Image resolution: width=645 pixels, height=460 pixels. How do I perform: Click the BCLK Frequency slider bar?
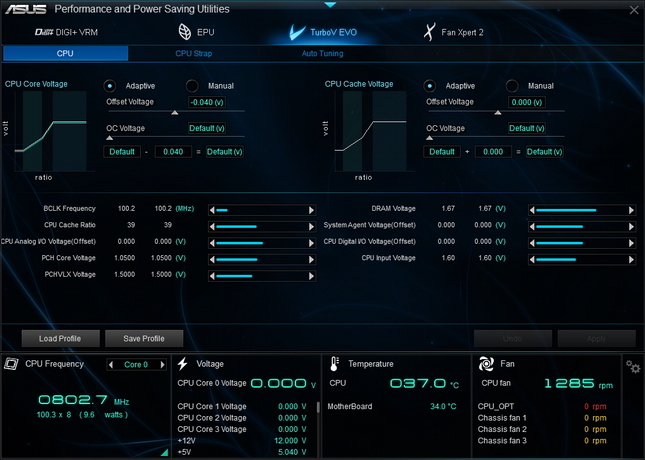point(262,210)
